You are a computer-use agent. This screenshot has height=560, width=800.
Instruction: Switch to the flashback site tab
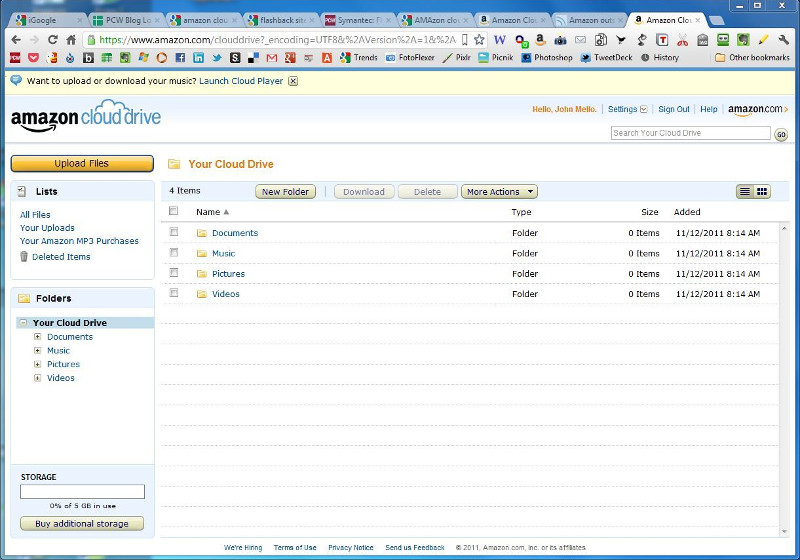281,20
